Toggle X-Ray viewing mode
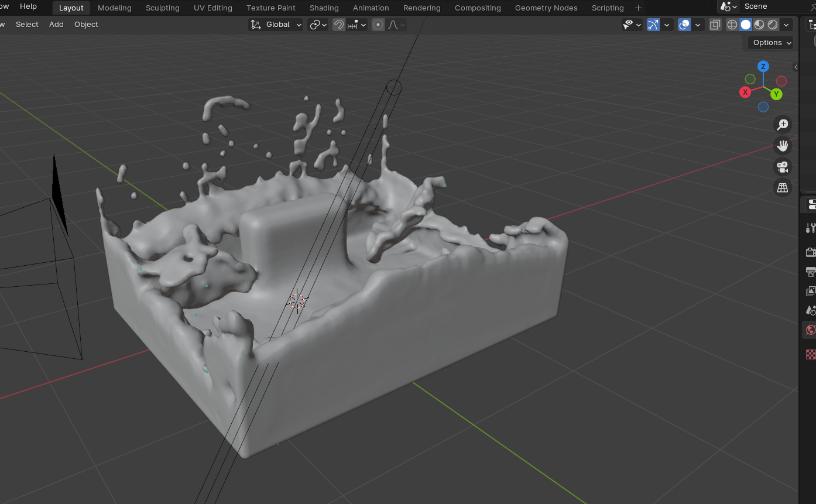The image size is (816, 504). (x=715, y=25)
